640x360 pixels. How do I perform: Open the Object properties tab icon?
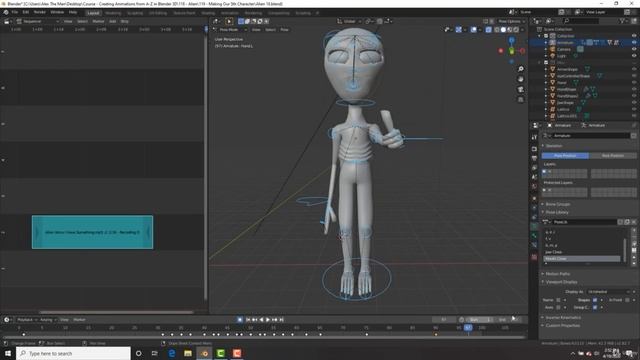[534, 198]
